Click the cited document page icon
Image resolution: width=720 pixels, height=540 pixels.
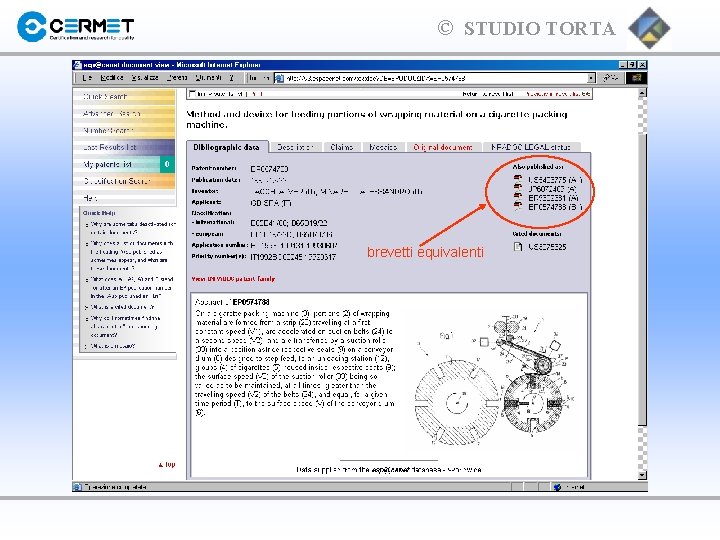pos(518,247)
